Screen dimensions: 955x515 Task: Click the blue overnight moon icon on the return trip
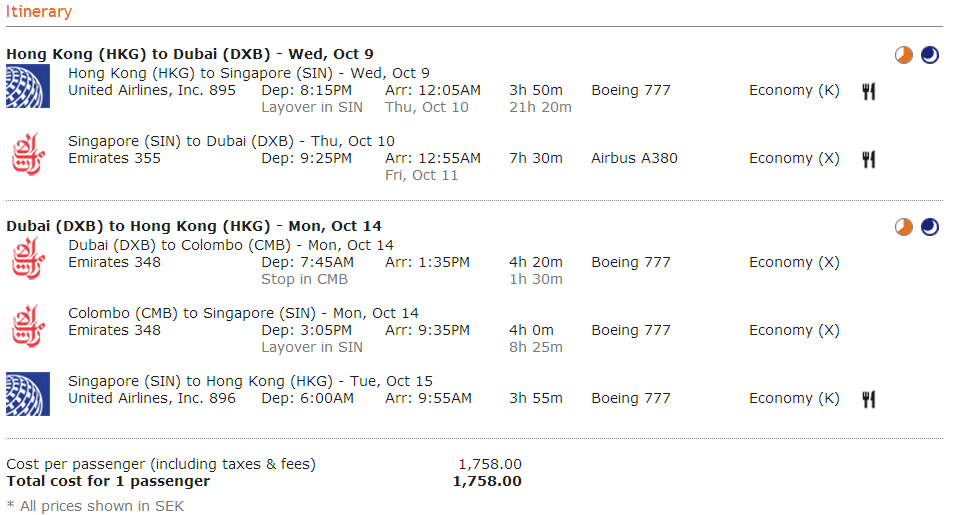(x=930, y=228)
